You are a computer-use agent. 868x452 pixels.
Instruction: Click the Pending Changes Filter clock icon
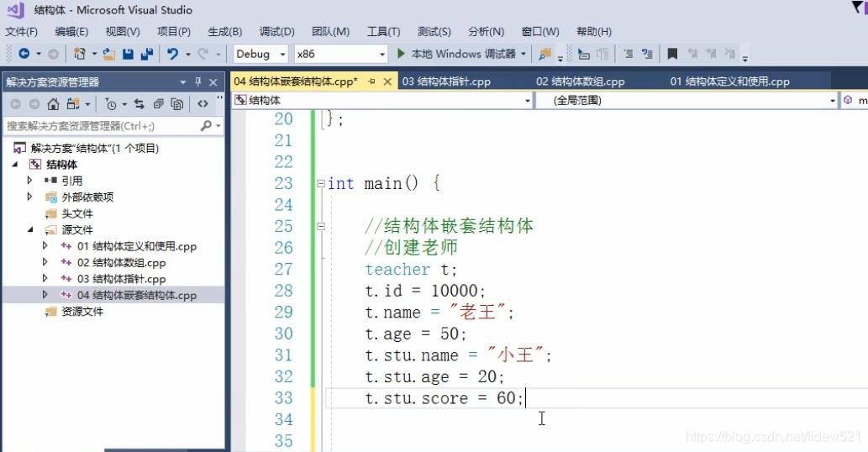[111, 103]
